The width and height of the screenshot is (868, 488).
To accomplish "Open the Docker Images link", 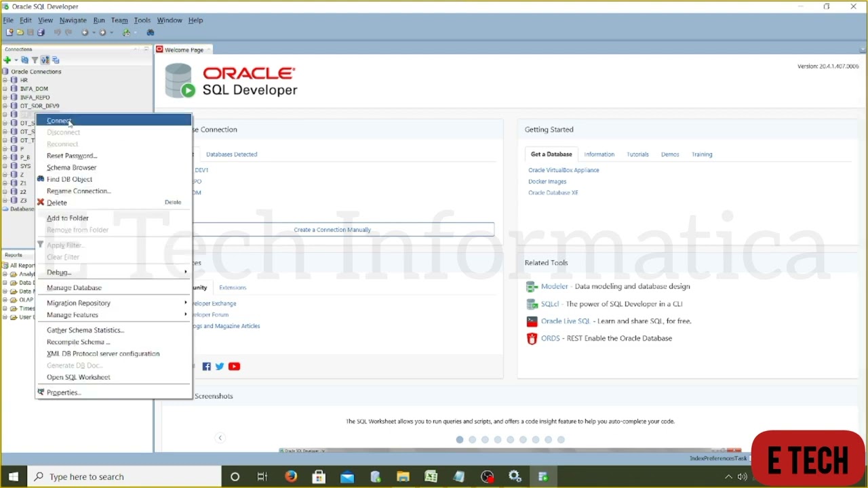I will click(x=547, y=182).
